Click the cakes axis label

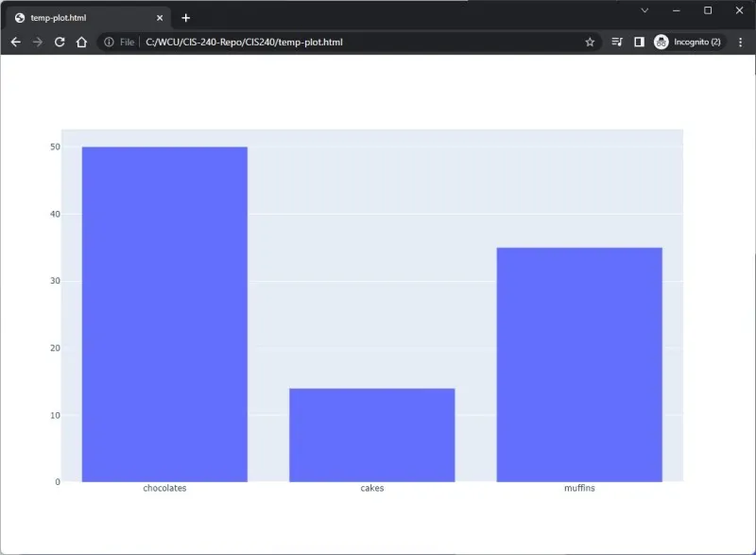point(371,488)
